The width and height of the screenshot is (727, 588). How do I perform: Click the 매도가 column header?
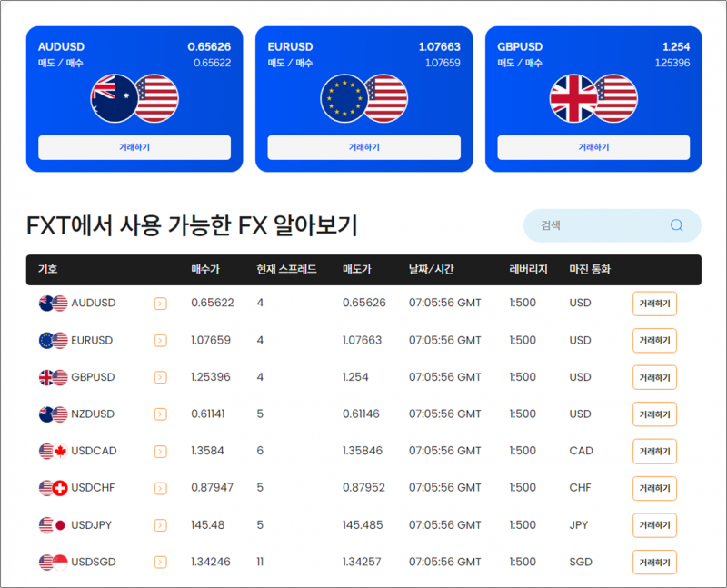pyautogui.click(x=357, y=269)
